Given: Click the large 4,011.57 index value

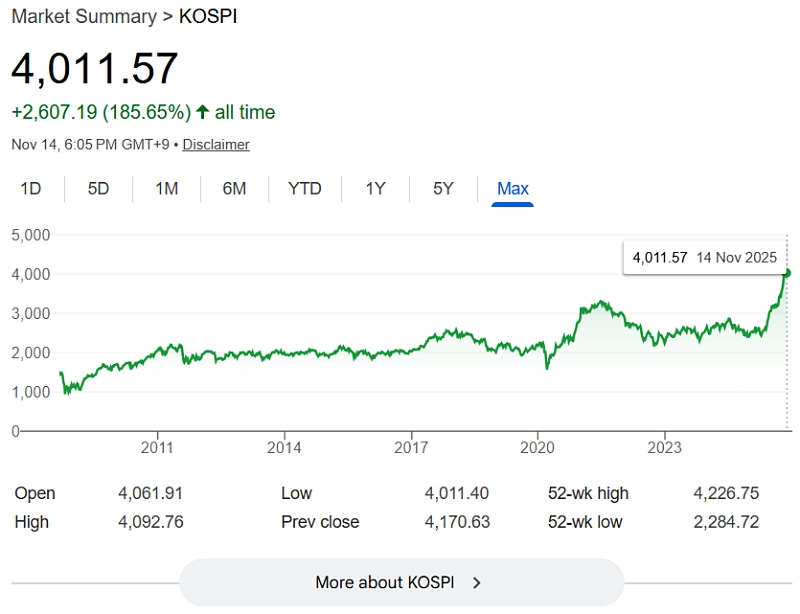Looking at the screenshot, I should click(95, 68).
